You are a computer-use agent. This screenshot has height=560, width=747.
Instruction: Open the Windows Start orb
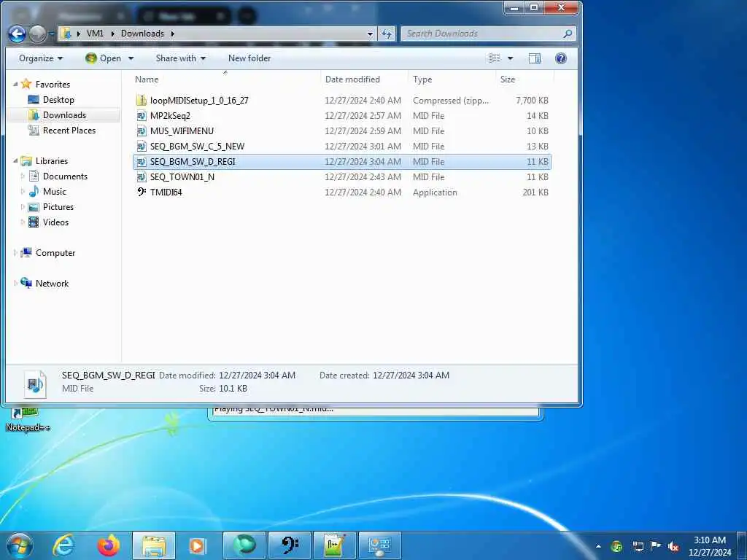[x=20, y=545]
